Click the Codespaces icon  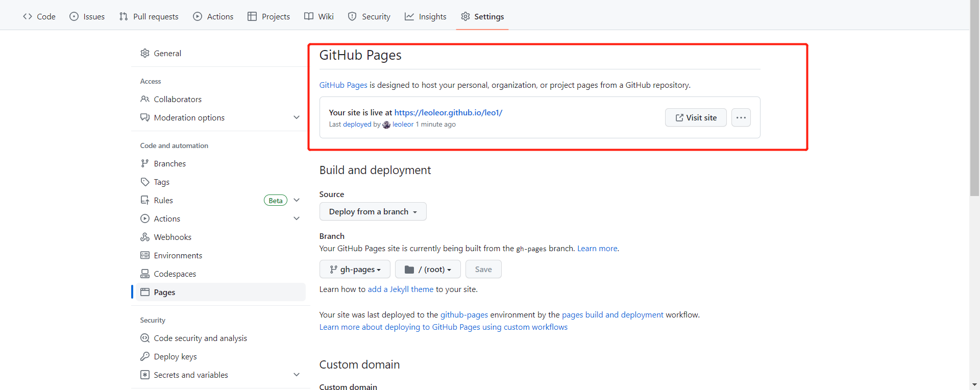(x=145, y=274)
